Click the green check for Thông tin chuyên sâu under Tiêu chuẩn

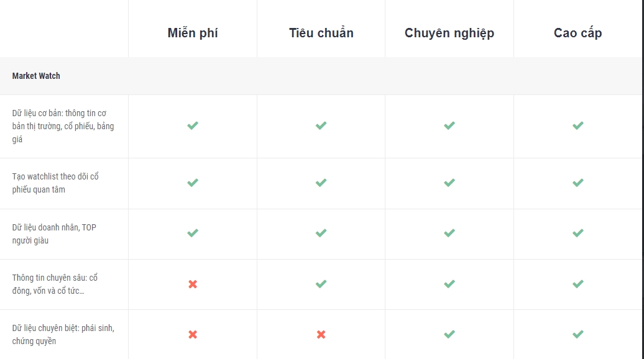coord(321,284)
